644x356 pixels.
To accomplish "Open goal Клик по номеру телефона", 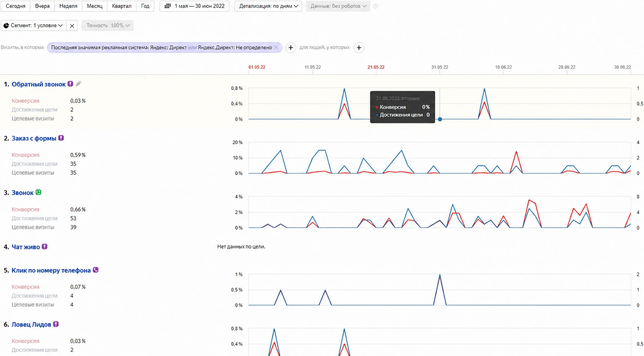I will click(51, 270).
